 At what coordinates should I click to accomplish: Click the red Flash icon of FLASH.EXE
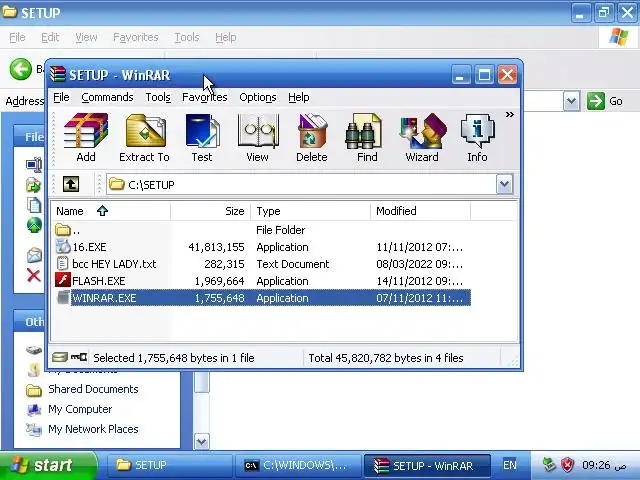pos(63,280)
